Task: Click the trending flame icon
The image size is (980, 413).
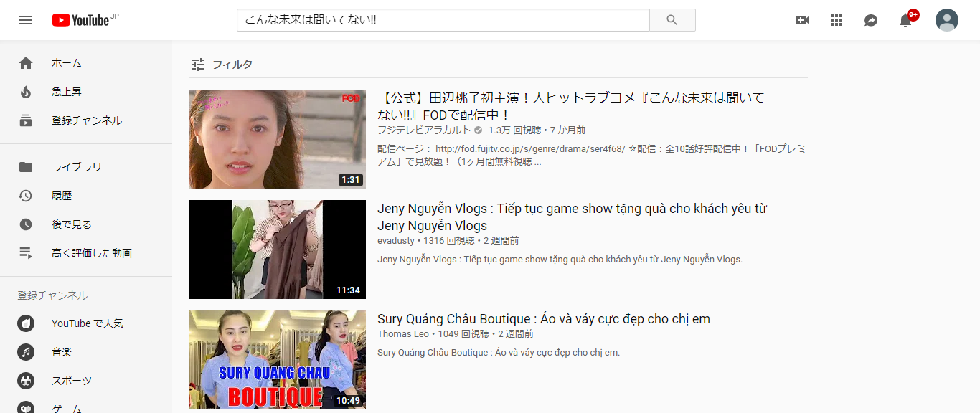Action: tap(26, 92)
